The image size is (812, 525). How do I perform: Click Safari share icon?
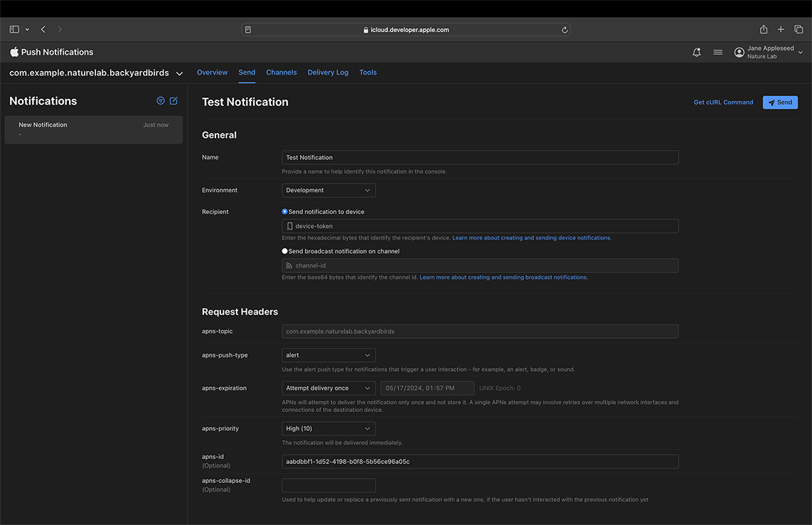763,30
